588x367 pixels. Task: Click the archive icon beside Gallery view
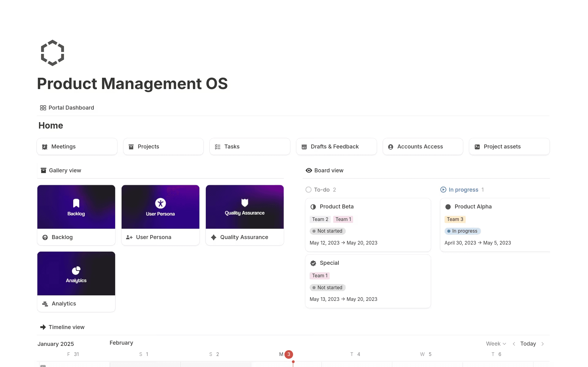(x=43, y=170)
